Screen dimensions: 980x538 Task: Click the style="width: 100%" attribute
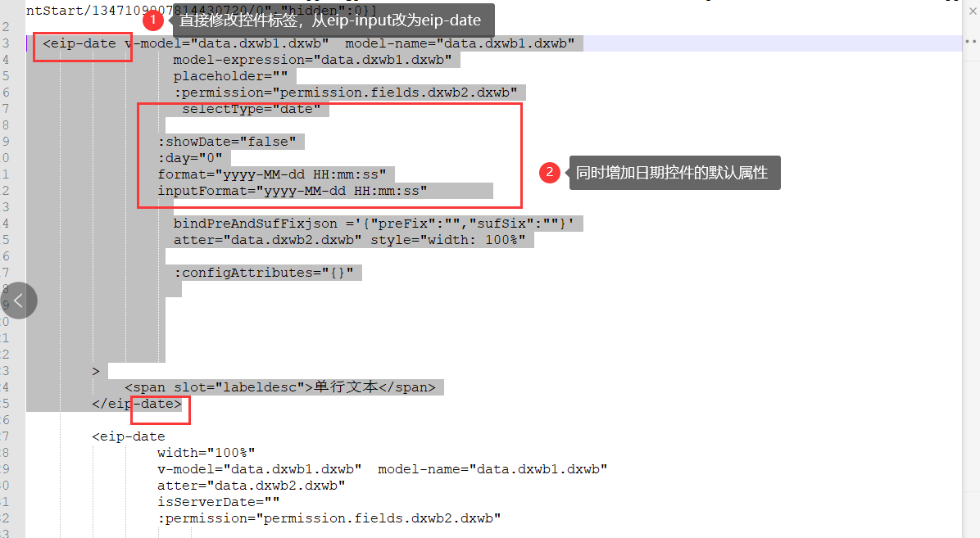click(x=448, y=240)
